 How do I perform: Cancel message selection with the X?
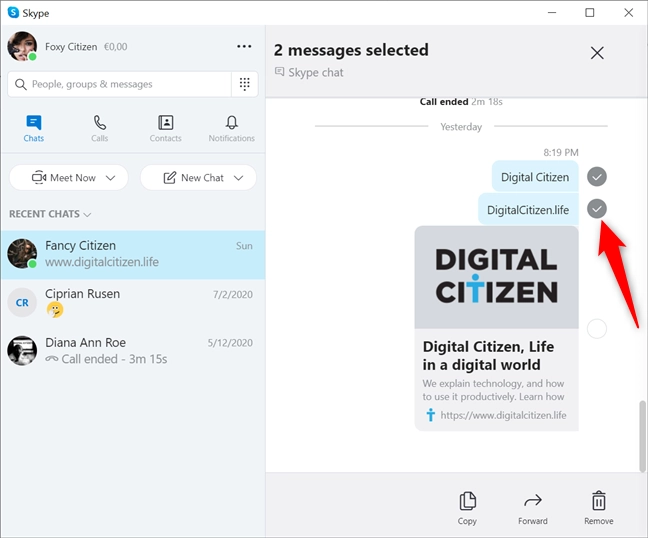597,53
